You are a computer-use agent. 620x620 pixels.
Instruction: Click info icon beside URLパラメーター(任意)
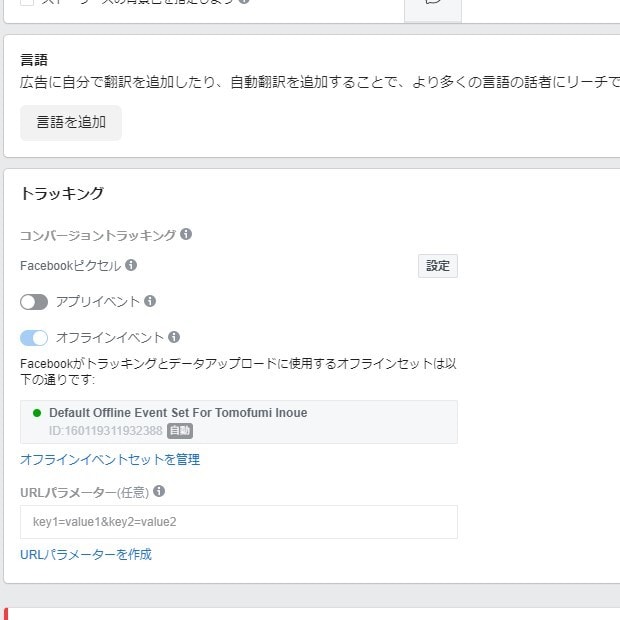(159, 491)
